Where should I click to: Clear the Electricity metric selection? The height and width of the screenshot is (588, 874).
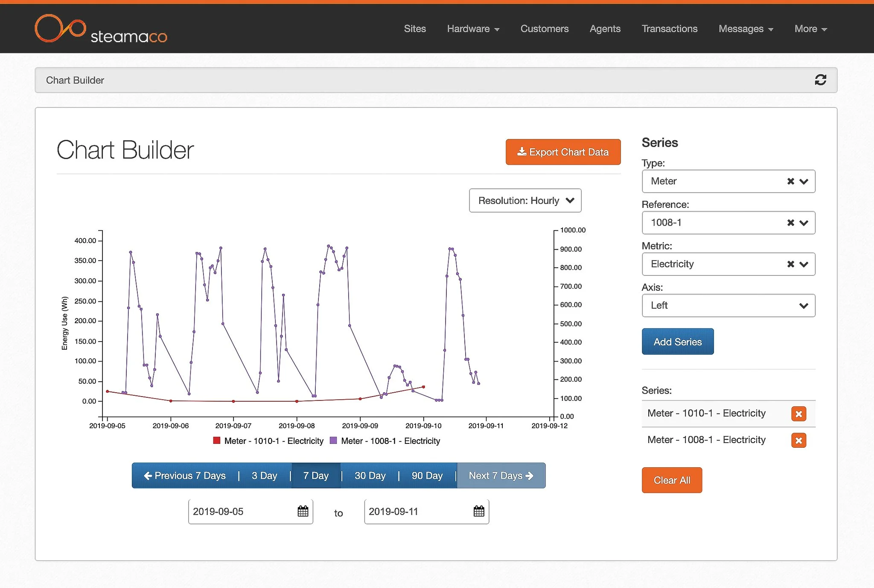point(790,264)
